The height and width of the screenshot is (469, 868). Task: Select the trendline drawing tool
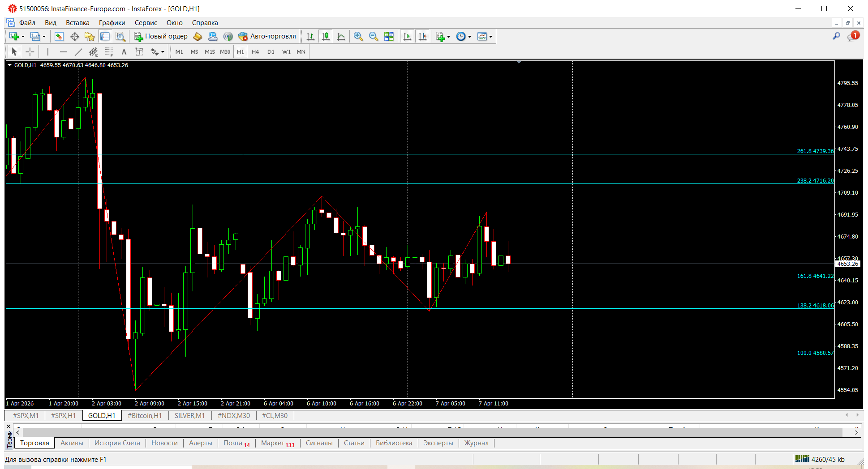click(78, 52)
